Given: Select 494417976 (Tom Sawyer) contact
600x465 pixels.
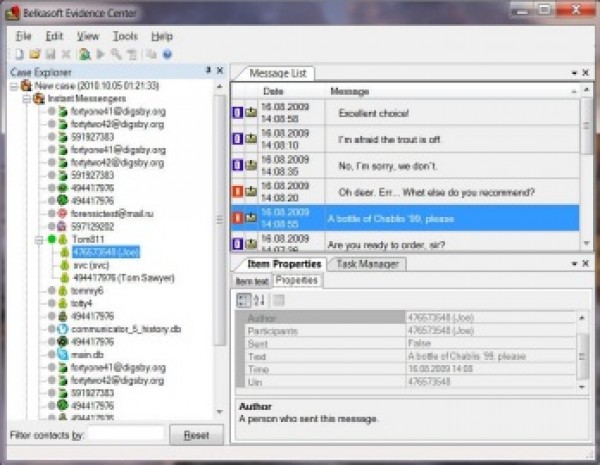Looking at the screenshot, I should 124,278.
